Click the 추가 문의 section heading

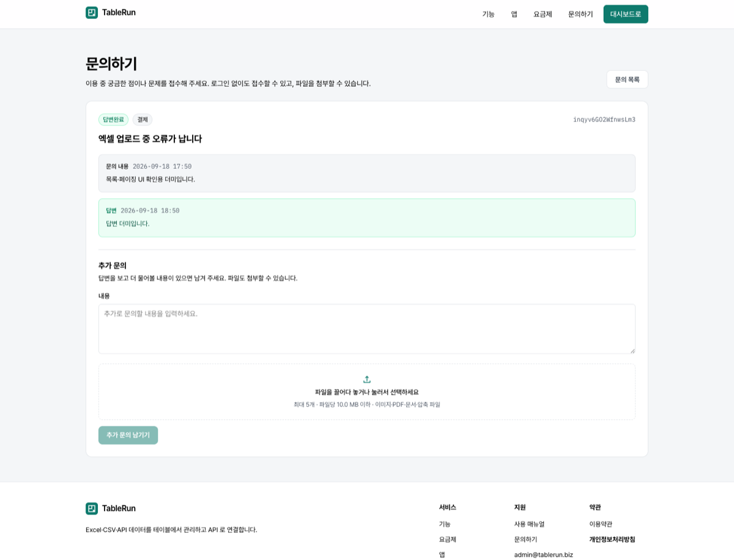[113, 265]
